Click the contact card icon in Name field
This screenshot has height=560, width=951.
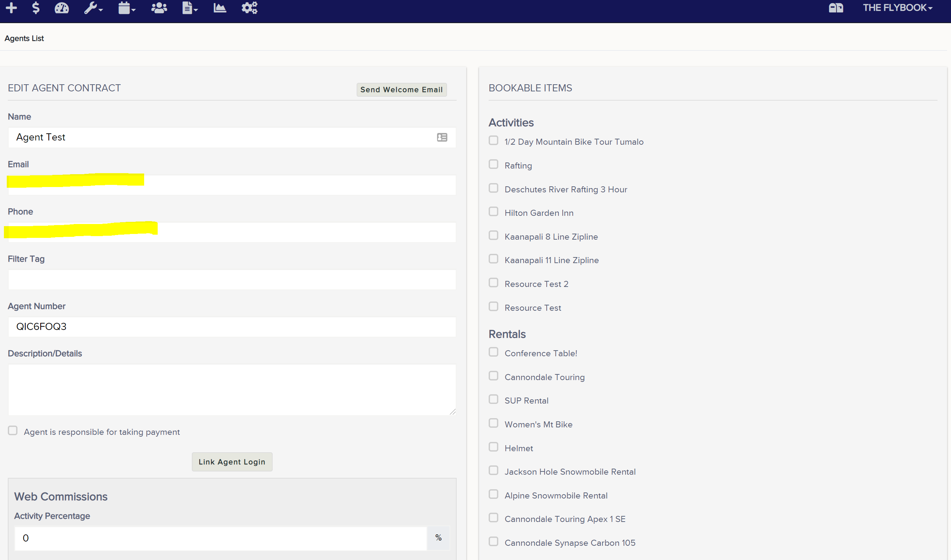tap(442, 137)
